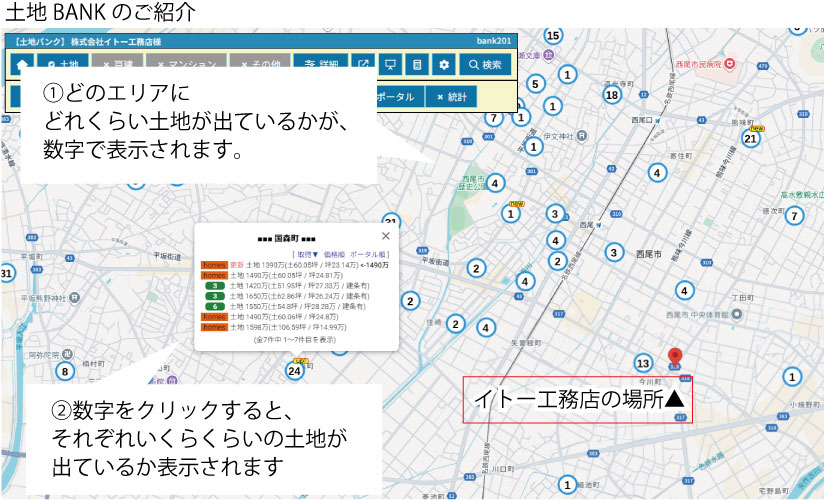The image size is (825, 500).
Task: Click the red location pin on the map
Action: pyautogui.click(x=675, y=356)
